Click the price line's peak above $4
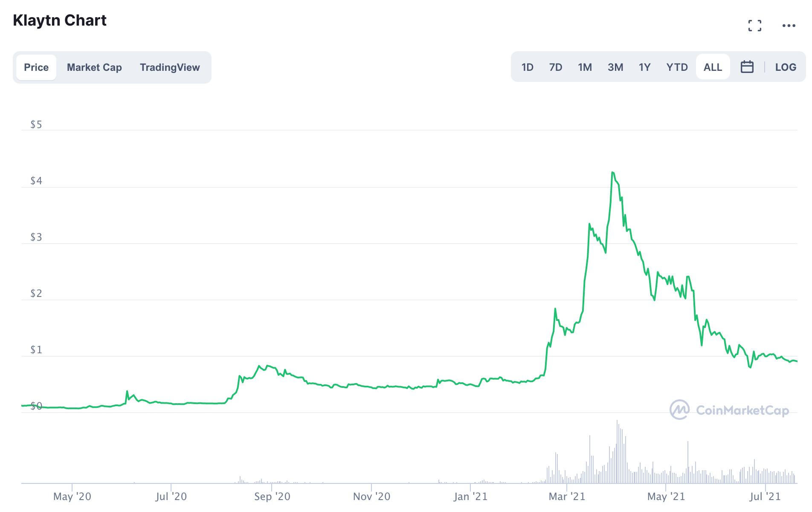812x512 pixels. click(612, 172)
